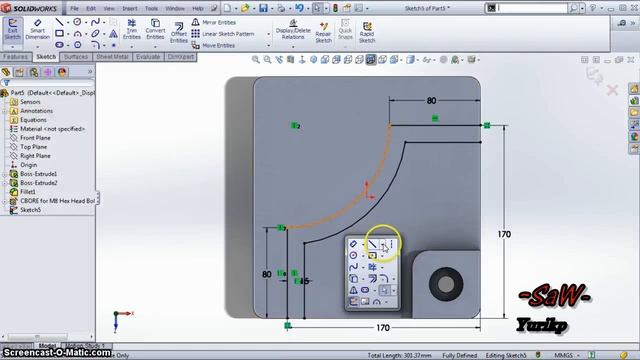The image size is (640, 360).
Task: Select the Spline tool in the ribbon
Action: pos(95,22)
